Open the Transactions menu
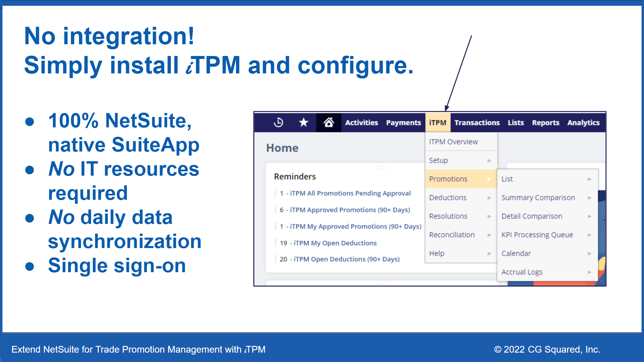Image resolution: width=644 pixels, height=362 pixels. pos(477,123)
